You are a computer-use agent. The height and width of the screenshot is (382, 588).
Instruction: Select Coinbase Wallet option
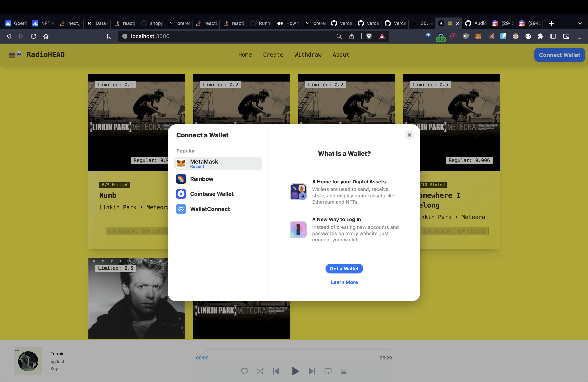tap(212, 194)
